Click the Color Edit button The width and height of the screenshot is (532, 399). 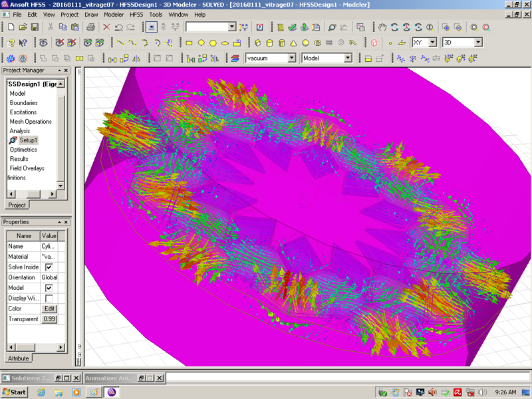49,309
